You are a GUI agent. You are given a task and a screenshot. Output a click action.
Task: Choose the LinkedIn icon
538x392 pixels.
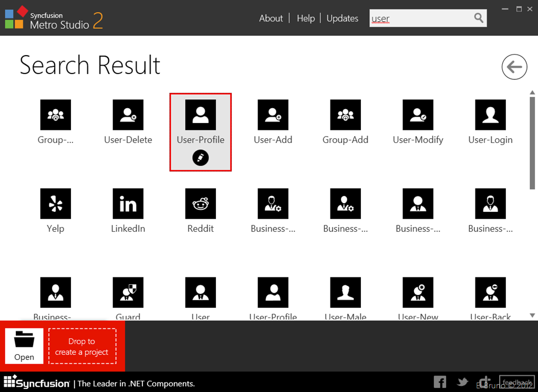(128, 204)
